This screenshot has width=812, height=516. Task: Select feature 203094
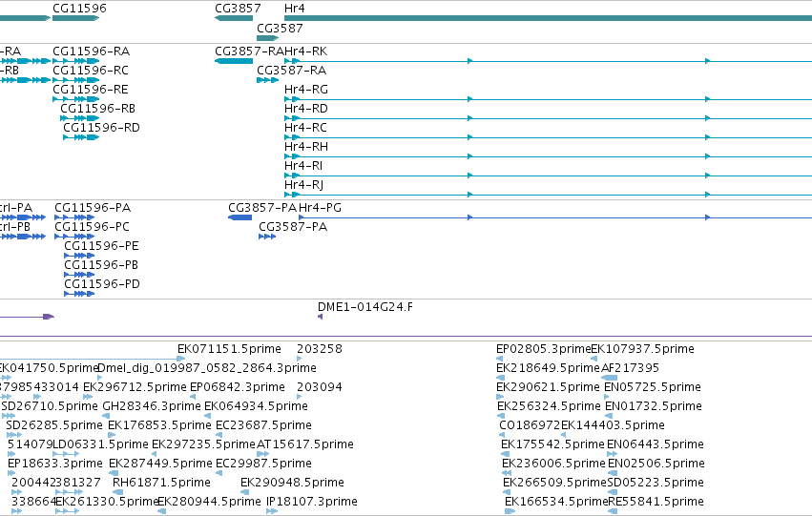coord(320,387)
